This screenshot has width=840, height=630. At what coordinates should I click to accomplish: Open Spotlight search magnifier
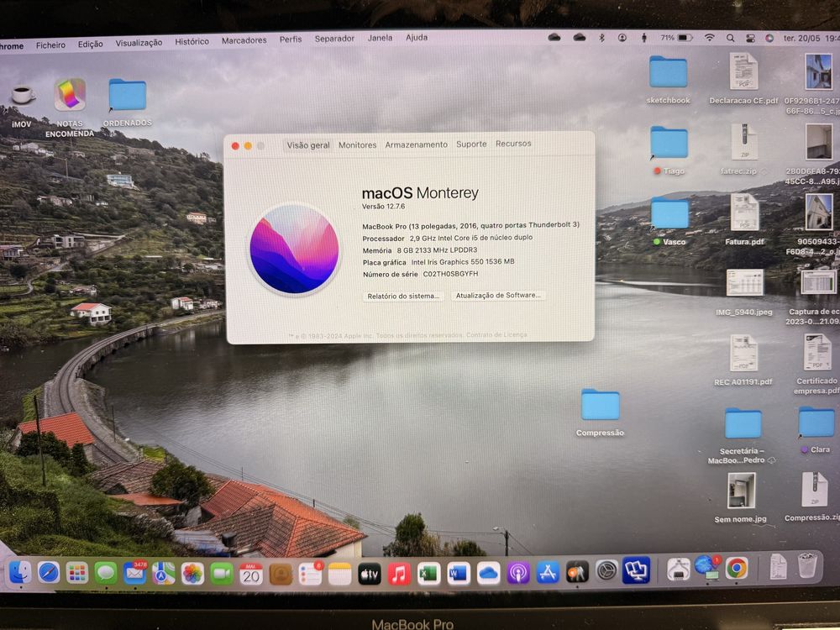point(730,38)
